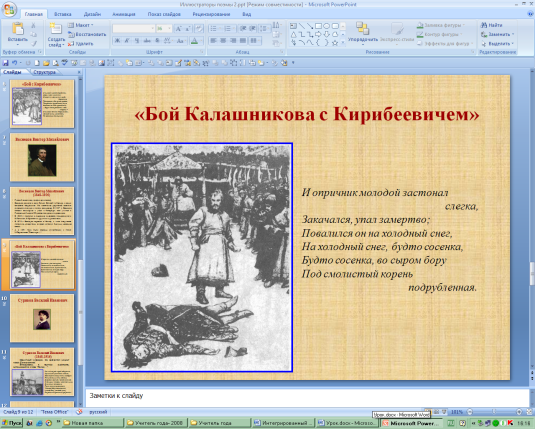Click the Undo arrow icon

coord(14,63)
